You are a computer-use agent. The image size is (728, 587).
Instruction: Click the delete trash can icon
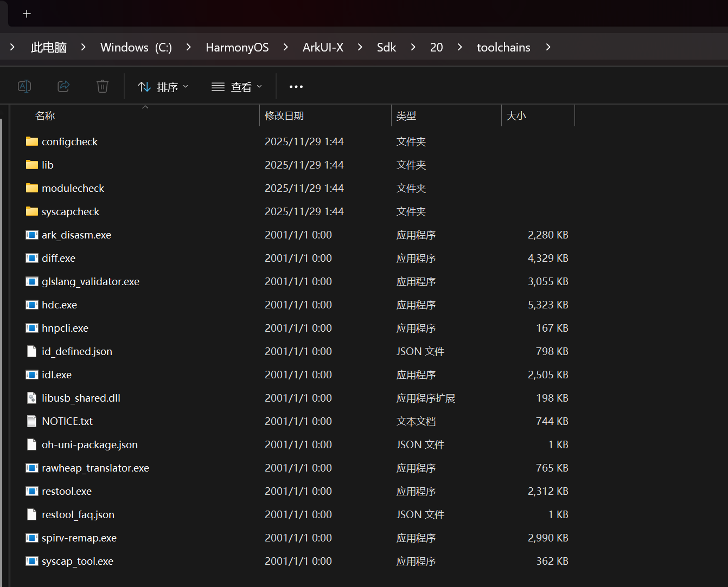point(103,86)
